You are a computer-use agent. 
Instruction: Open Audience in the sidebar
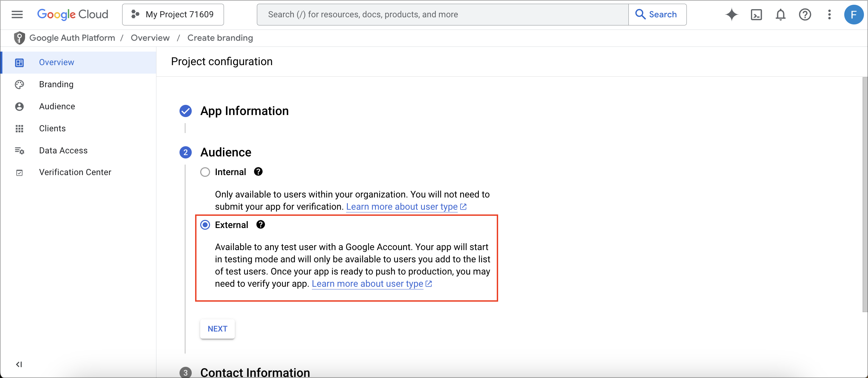[79, 106]
